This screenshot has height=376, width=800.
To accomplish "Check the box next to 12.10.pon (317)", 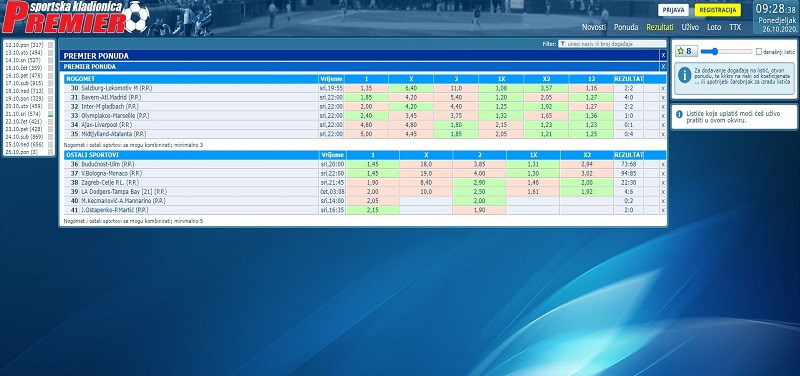I will point(51,45).
